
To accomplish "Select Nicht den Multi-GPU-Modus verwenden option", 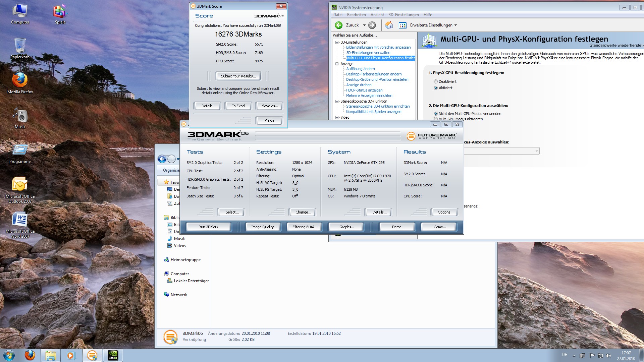I will (436, 114).
